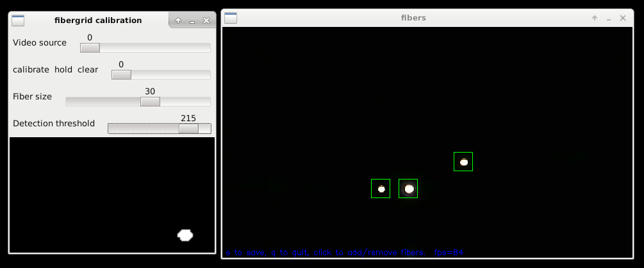
Task: Minimize the fibergrid calibration window
Action: click(x=192, y=21)
